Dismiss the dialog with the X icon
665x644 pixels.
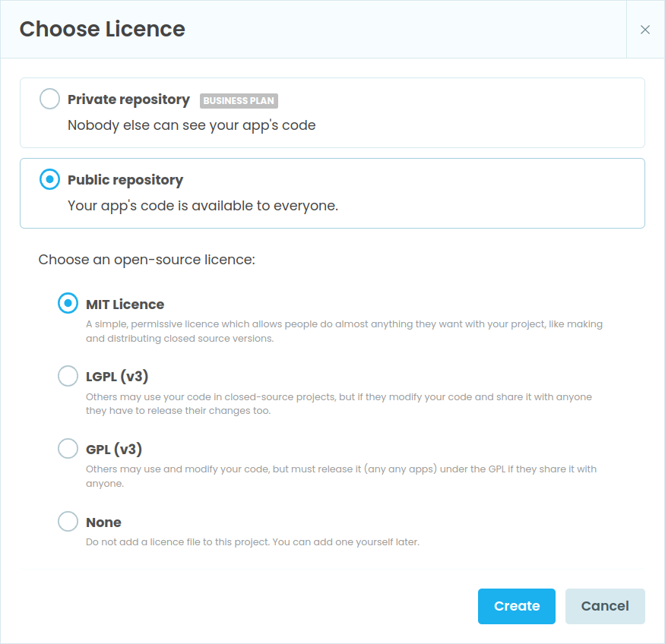pos(645,30)
